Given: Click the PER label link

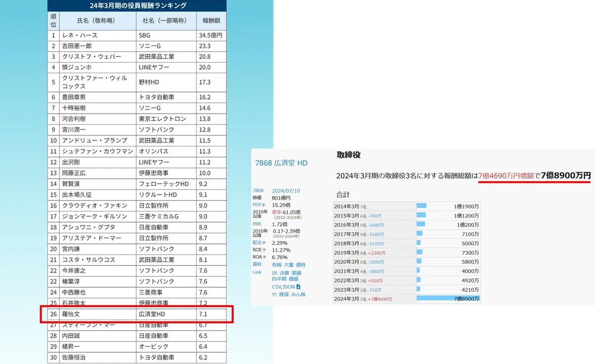Looking at the screenshot, I should (x=257, y=205).
